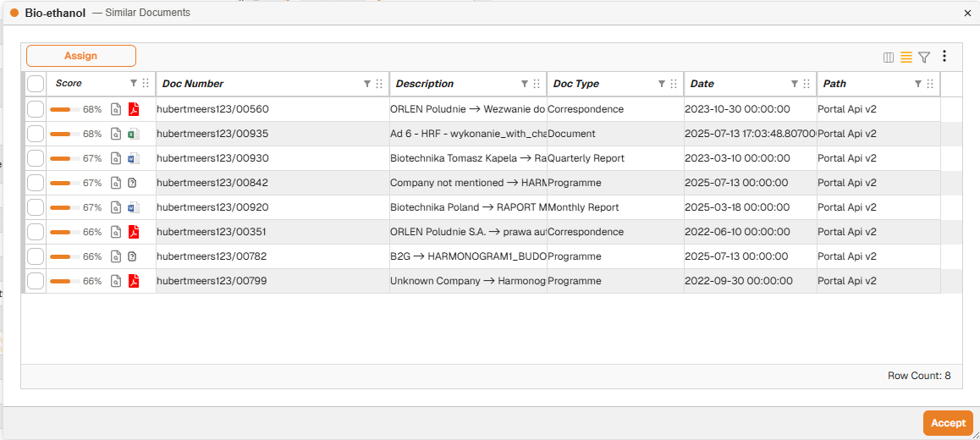The image size is (980, 440).
Task: Sort by Score column header
Action: coord(69,83)
